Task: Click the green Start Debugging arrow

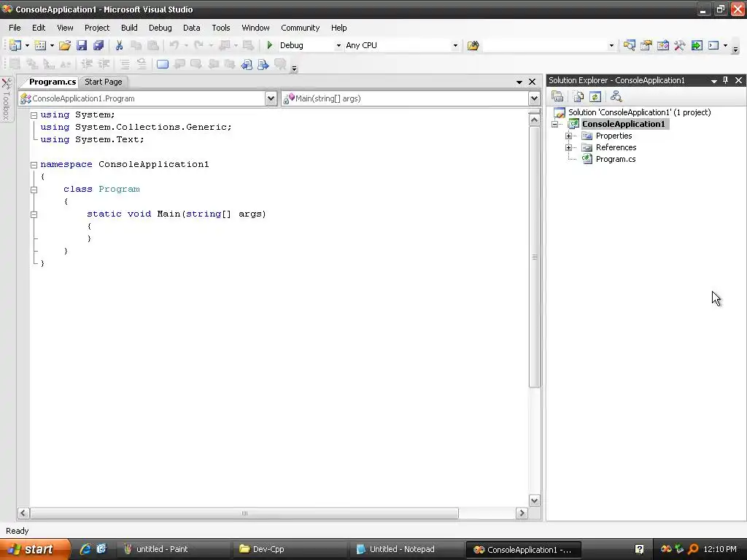Action: (x=270, y=45)
